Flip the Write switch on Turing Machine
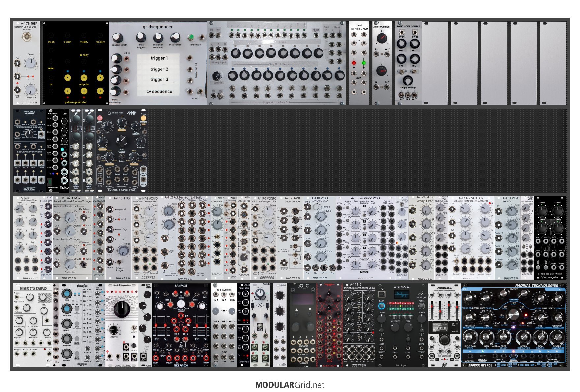 [x=134, y=328]
